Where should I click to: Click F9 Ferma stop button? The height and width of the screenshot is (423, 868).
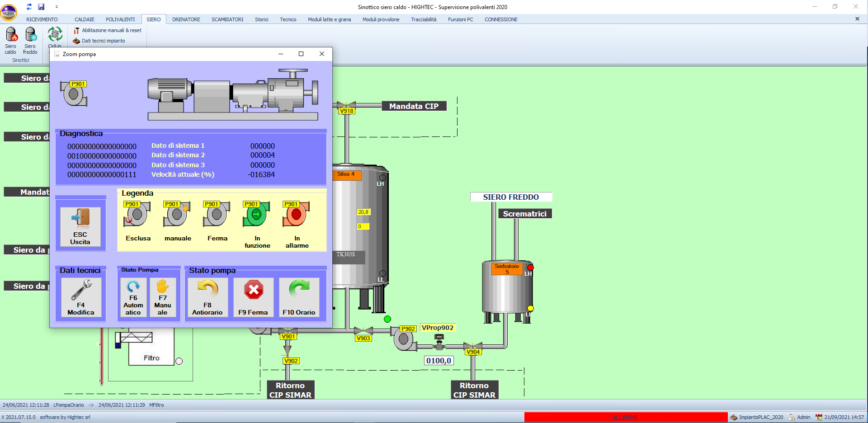click(x=253, y=297)
